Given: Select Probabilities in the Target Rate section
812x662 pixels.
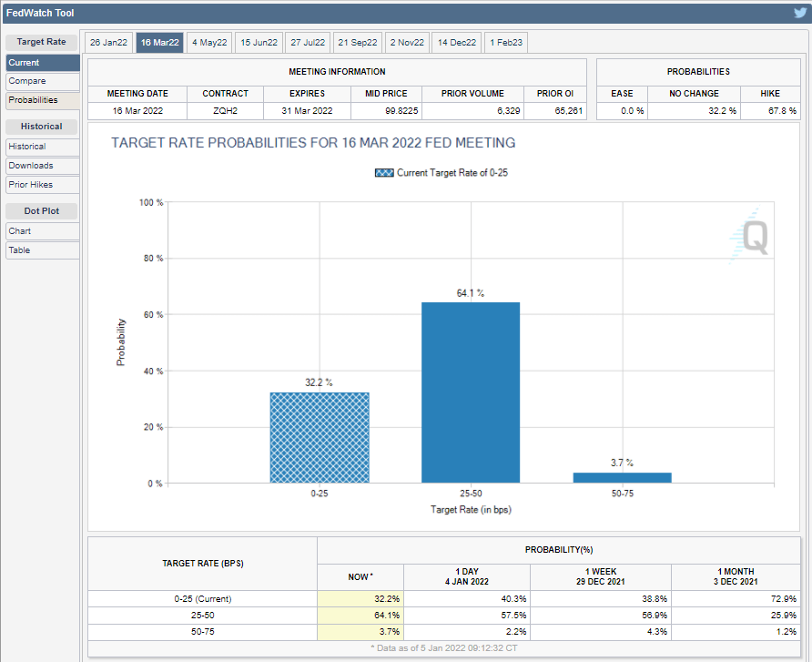Looking at the screenshot, I should point(42,100).
